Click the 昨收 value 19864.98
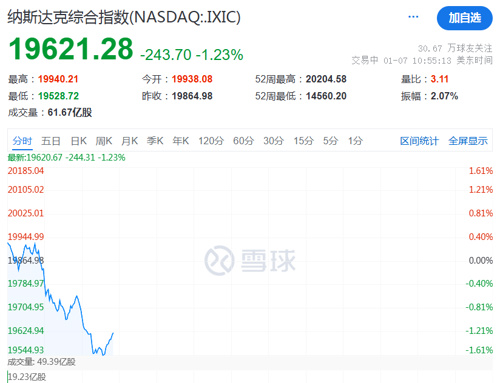The image size is (500, 383). tap(192, 96)
